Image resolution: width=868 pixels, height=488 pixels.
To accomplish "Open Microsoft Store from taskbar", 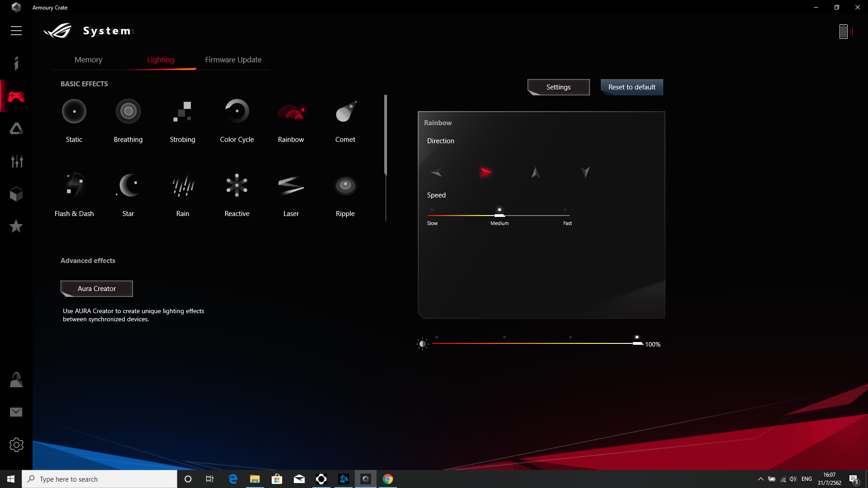I will coord(277,479).
